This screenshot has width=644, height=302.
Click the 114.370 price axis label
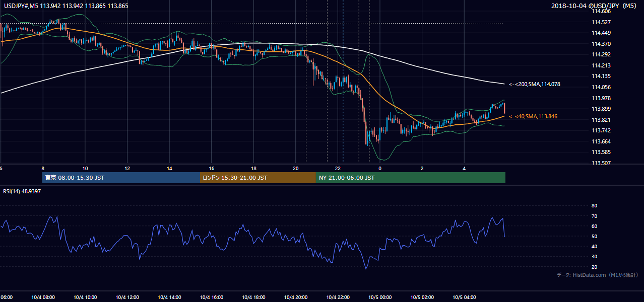coord(601,44)
